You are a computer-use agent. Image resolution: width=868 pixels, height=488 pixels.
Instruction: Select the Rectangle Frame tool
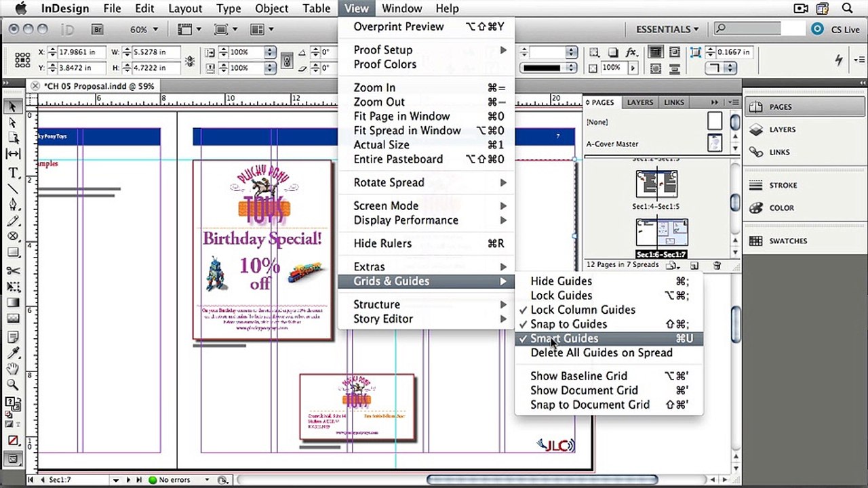pos(13,237)
